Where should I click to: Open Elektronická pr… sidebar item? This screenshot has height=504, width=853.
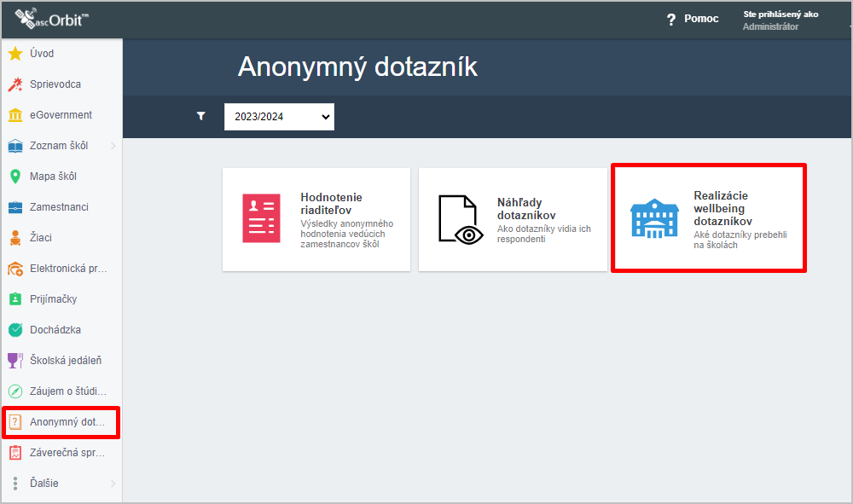[61, 269]
